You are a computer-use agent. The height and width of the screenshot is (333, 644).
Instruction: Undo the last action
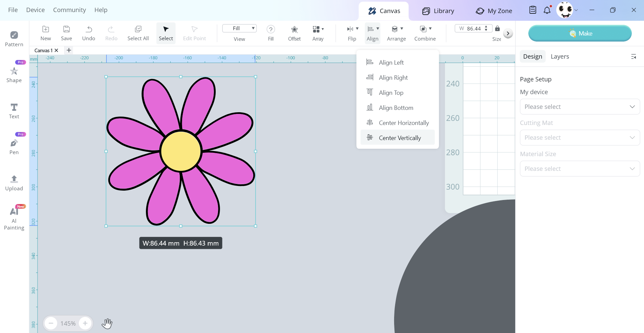pyautogui.click(x=89, y=33)
